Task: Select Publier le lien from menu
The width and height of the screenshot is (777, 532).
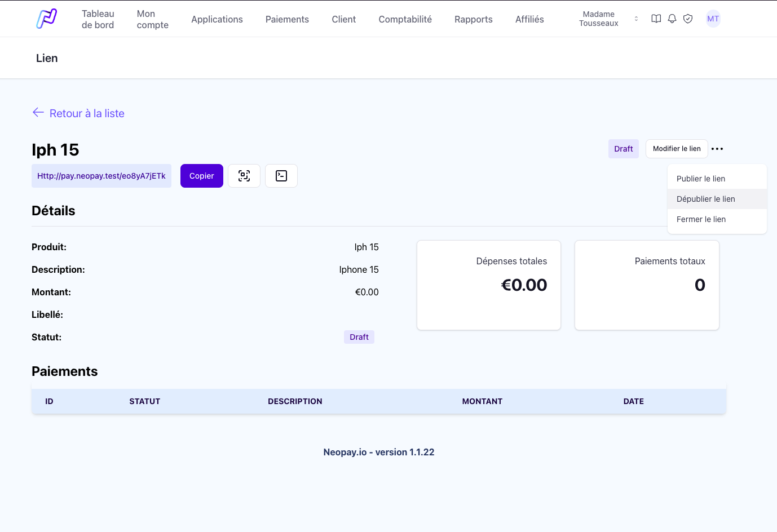Action: point(701,179)
